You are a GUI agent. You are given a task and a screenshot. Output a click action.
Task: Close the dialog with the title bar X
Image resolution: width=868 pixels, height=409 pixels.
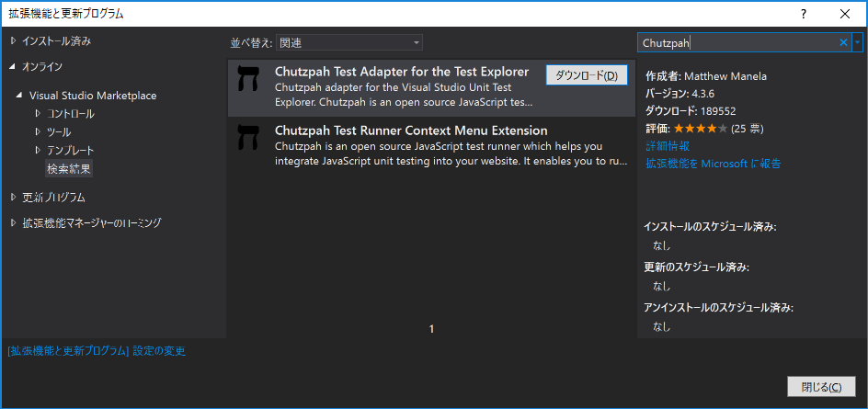[x=844, y=14]
